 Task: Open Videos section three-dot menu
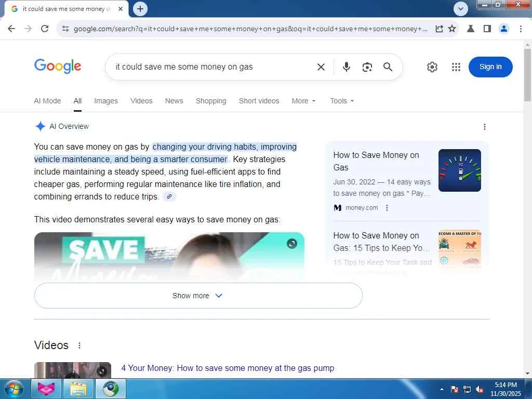tap(79, 345)
